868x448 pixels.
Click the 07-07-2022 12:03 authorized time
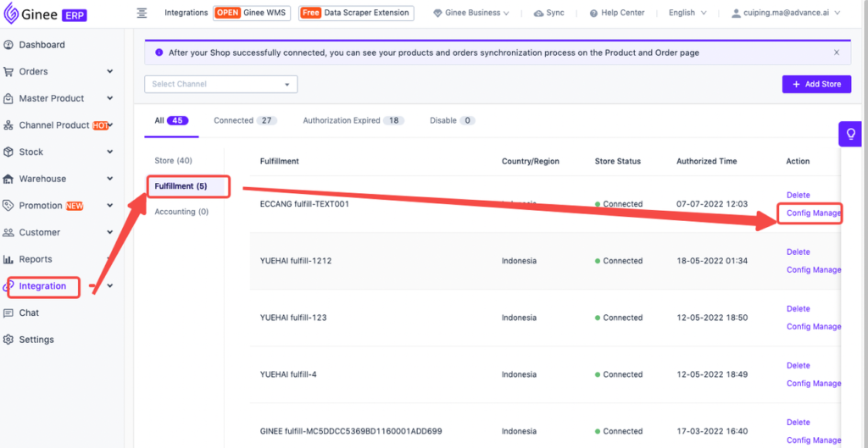click(x=712, y=204)
